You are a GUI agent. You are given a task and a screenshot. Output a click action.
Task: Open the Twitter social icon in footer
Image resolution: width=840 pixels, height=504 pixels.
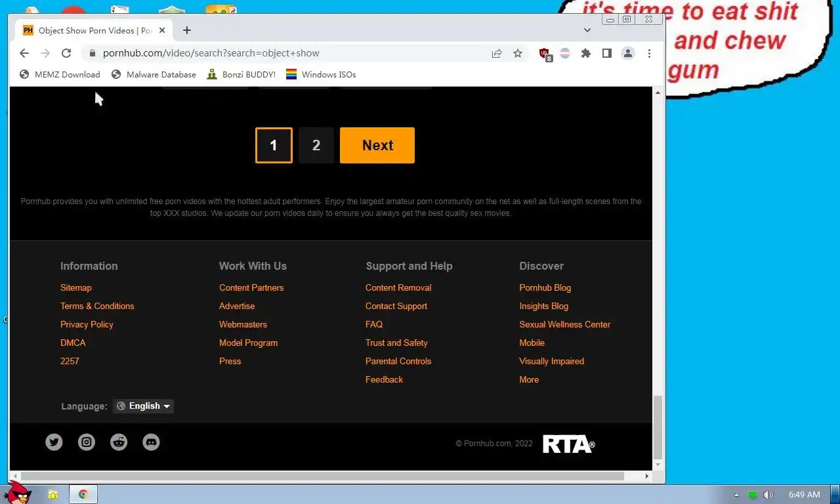54,442
